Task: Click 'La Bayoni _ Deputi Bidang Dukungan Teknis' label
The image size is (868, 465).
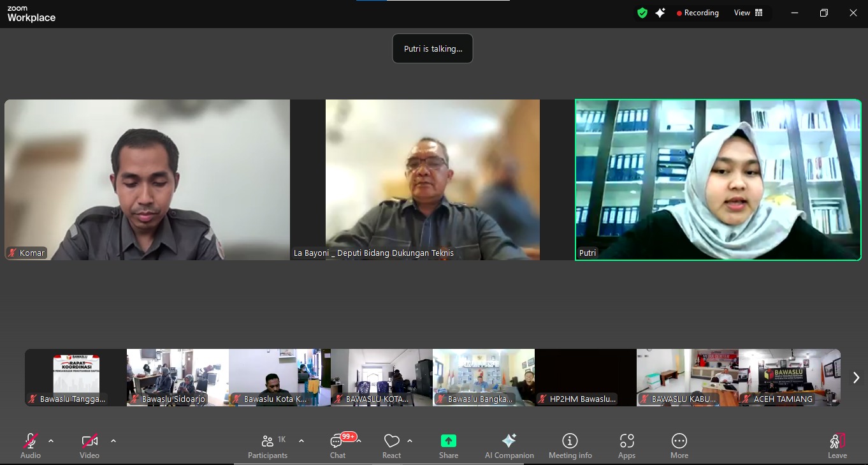Action: [x=374, y=253]
